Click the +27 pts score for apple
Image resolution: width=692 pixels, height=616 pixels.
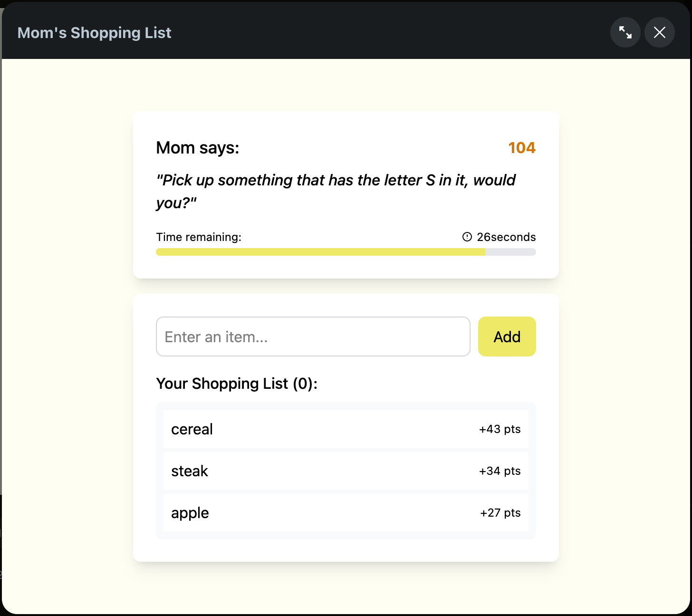[x=500, y=513]
